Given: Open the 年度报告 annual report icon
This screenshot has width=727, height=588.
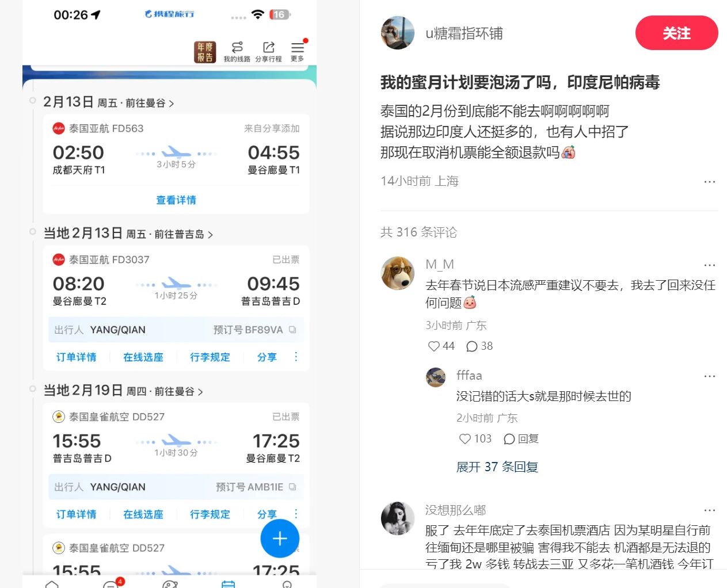Looking at the screenshot, I should (204, 52).
